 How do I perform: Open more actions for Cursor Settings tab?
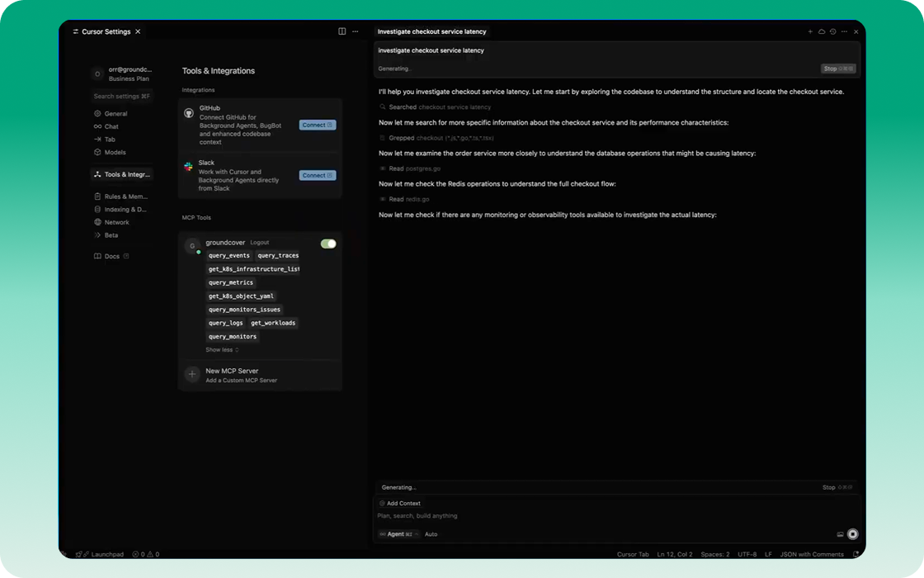(x=356, y=31)
